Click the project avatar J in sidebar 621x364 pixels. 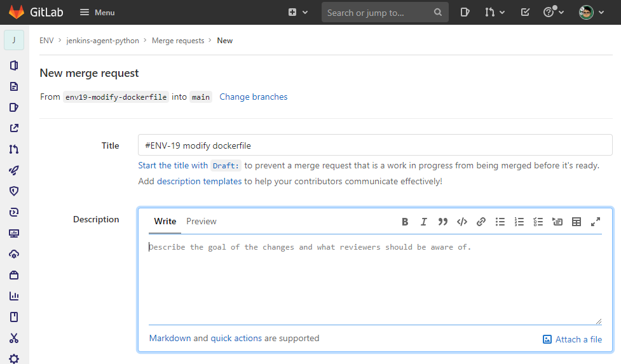[x=14, y=40]
